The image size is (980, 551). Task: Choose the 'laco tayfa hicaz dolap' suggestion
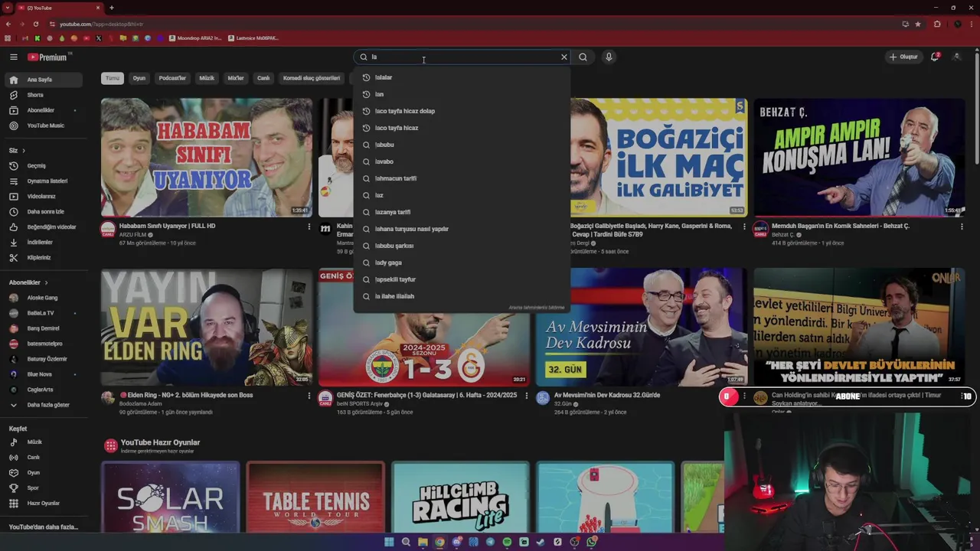[x=462, y=111]
